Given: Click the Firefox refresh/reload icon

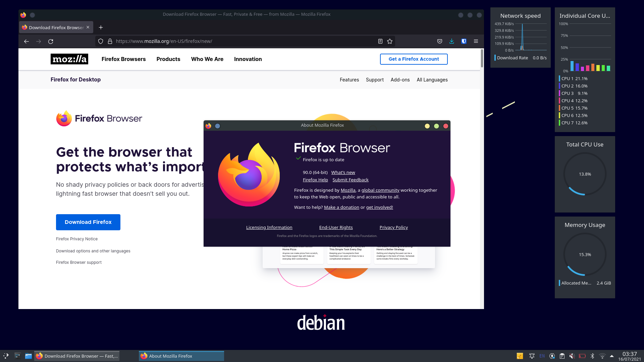Looking at the screenshot, I should coord(51,41).
